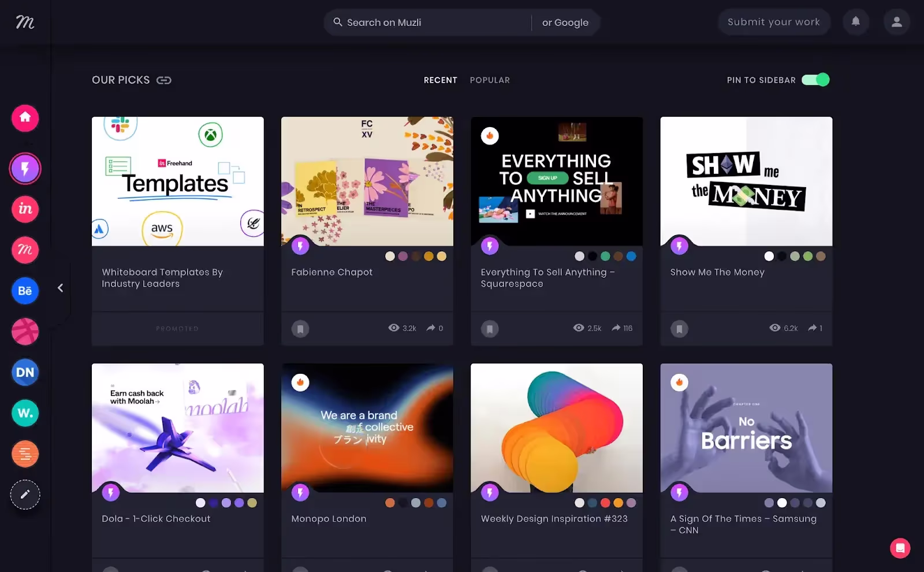Click blue swatch on Squarespace card
The width and height of the screenshot is (924, 572).
631,256
